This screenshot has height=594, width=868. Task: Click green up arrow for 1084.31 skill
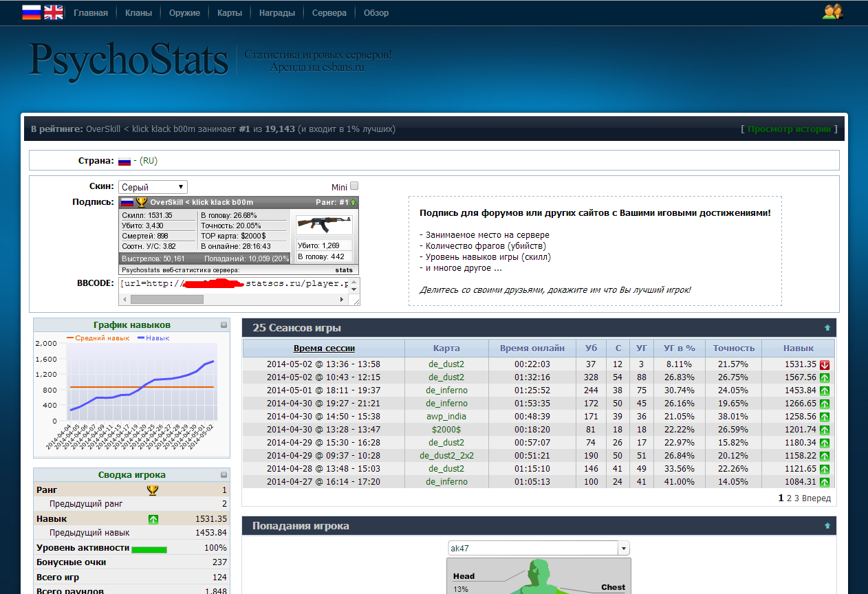pos(825,482)
